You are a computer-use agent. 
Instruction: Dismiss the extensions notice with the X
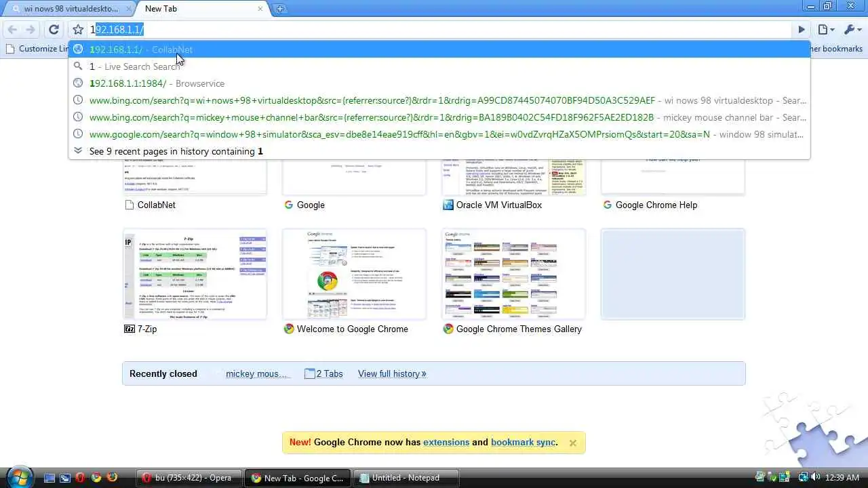[573, 443]
